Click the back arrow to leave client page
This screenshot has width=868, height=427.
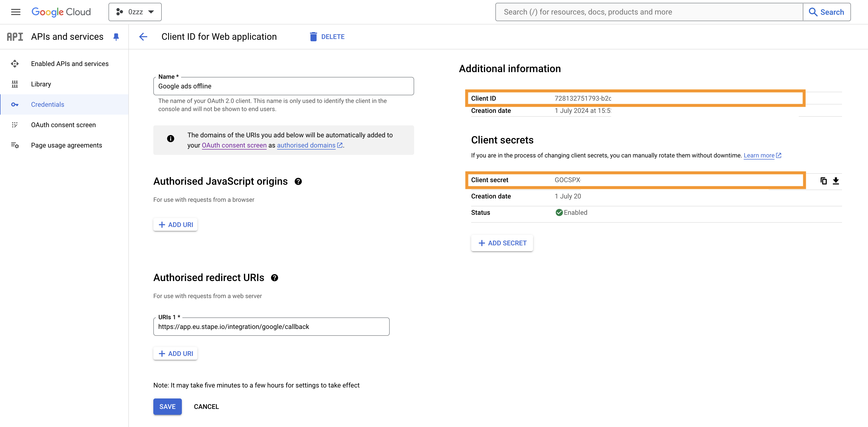[143, 37]
